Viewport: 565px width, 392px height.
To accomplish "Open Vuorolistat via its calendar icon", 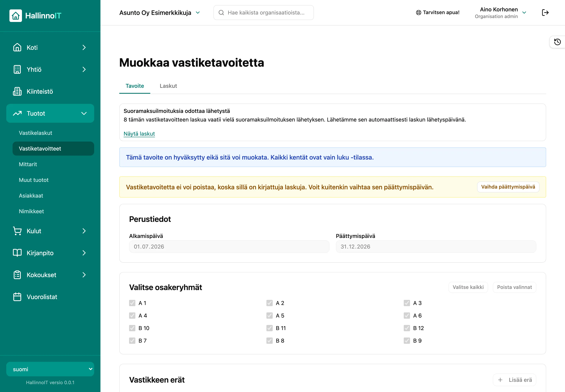I will tap(17, 297).
